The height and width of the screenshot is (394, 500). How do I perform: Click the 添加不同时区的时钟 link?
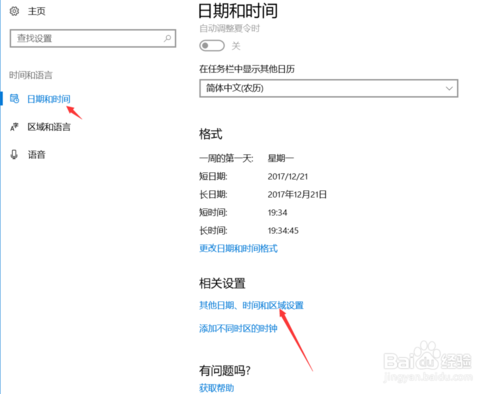[238, 329]
